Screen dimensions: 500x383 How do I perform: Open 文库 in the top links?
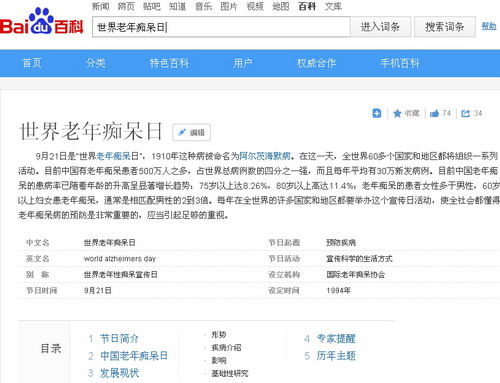pyautogui.click(x=333, y=6)
